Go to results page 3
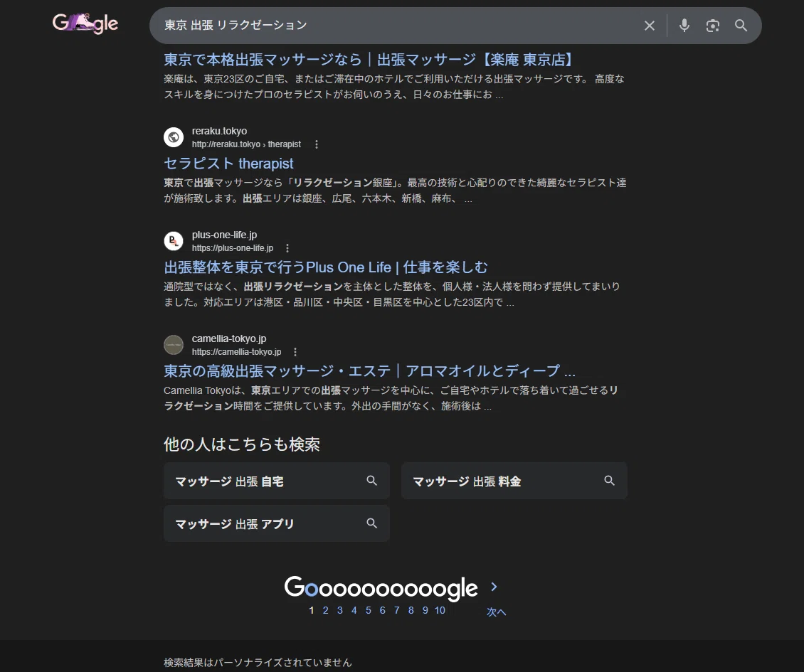 click(339, 611)
